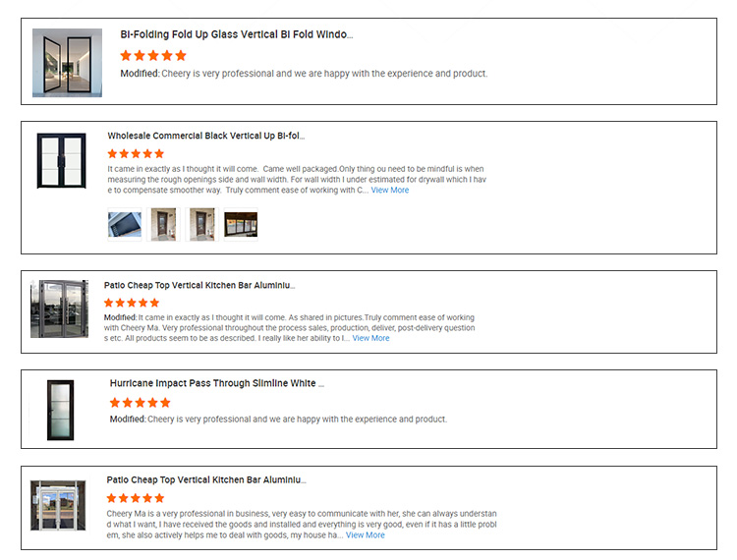The image size is (737, 560).
Task: Open the fourth review photo in the Wholesale Commercial review
Action: [x=241, y=224]
